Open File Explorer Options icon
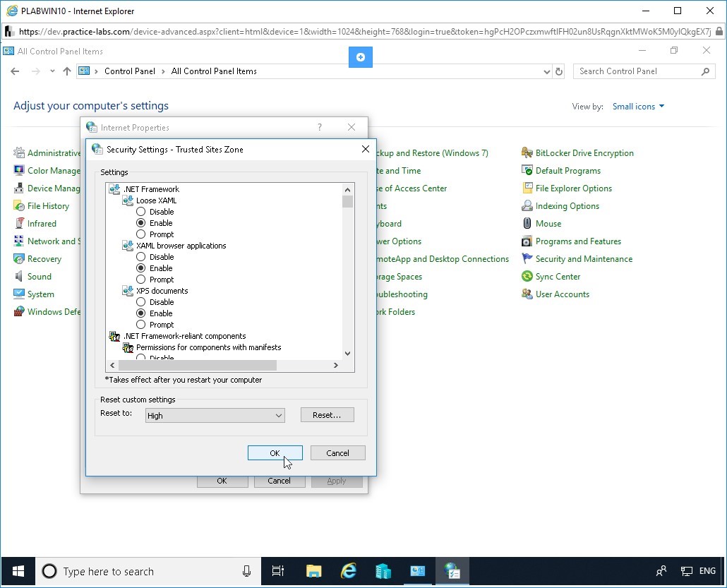This screenshot has width=727, height=588. (527, 188)
